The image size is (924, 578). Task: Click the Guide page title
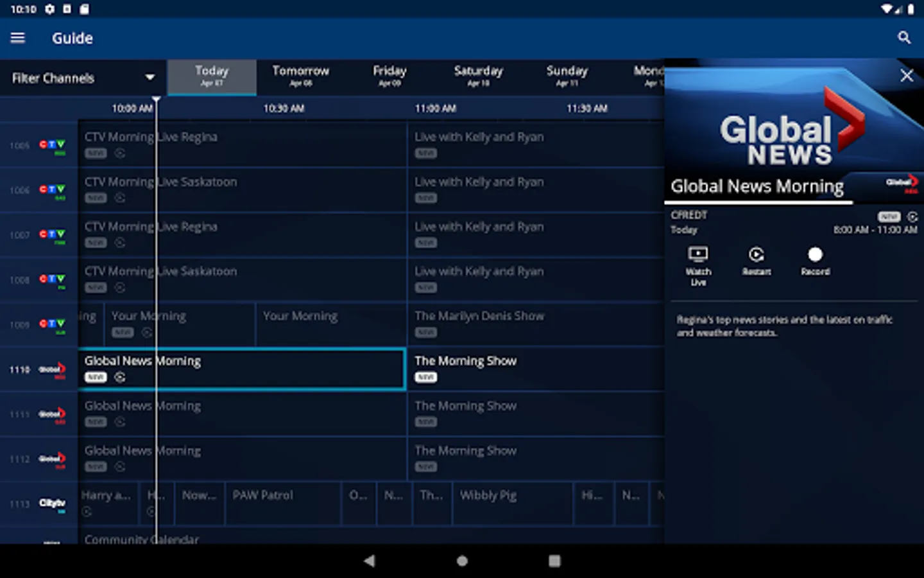click(x=73, y=39)
